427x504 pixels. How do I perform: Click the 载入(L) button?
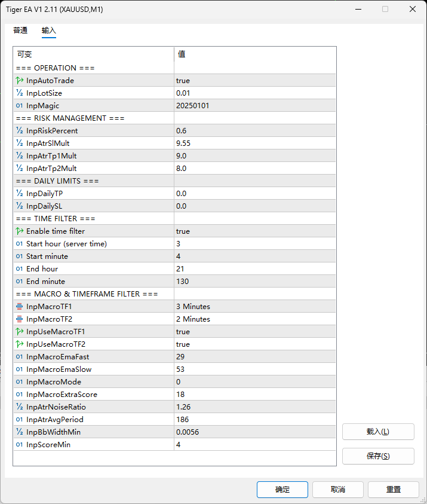pyautogui.click(x=378, y=432)
